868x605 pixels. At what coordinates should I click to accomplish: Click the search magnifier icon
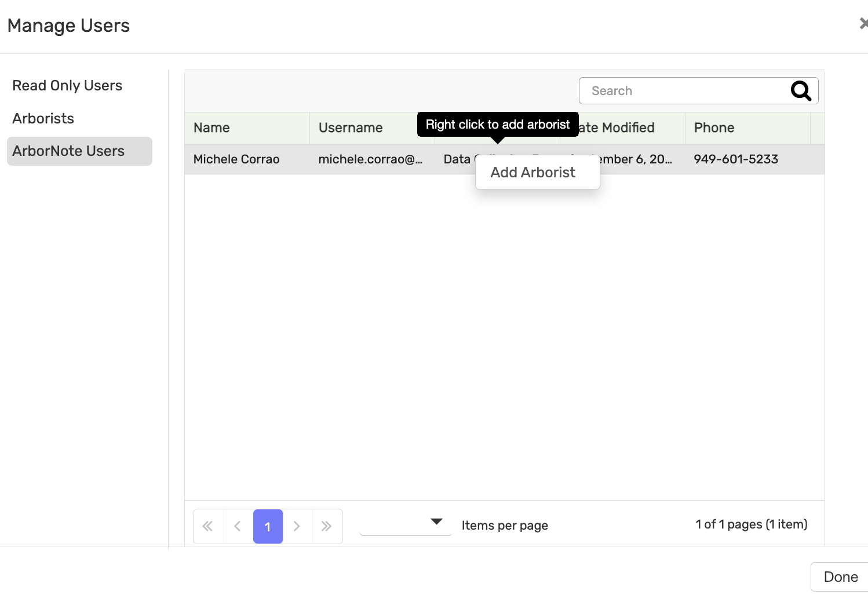tap(801, 91)
